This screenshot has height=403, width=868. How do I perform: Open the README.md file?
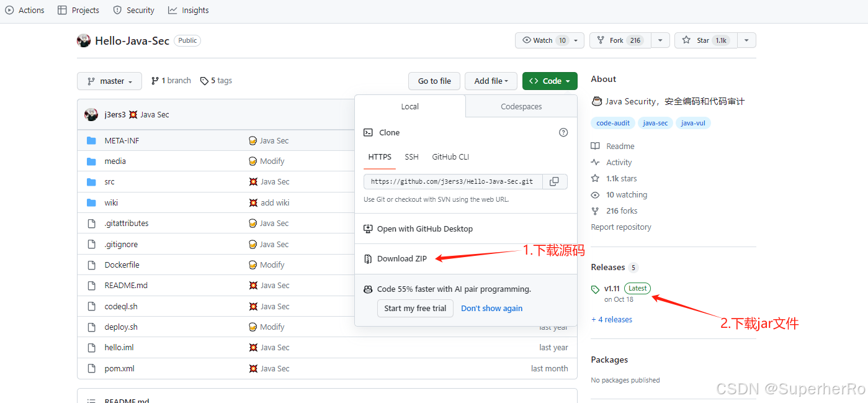[x=126, y=286]
